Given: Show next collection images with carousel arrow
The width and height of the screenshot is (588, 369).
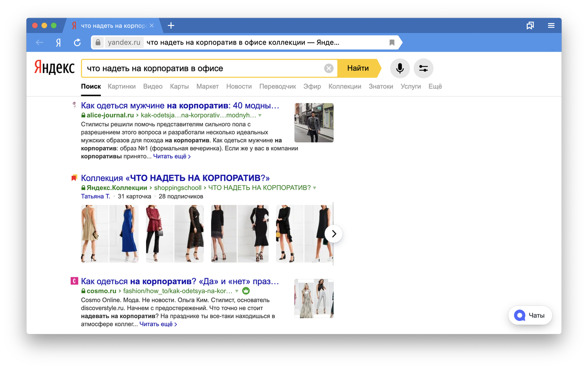Looking at the screenshot, I should 334,234.
